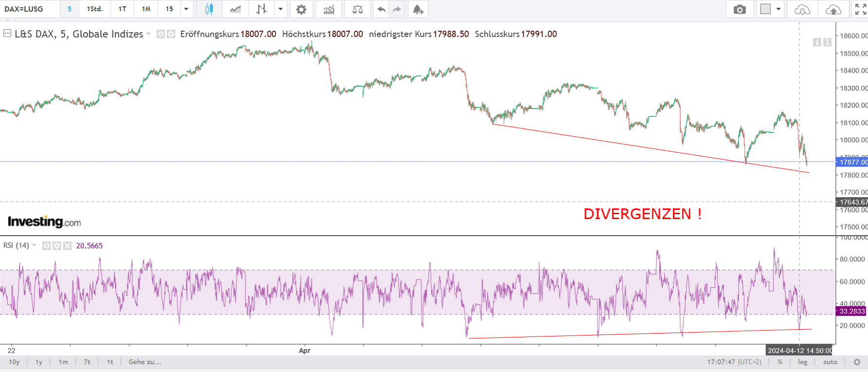
Task: Open chart settings gear in top toolbar
Action: tap(301, 9)
